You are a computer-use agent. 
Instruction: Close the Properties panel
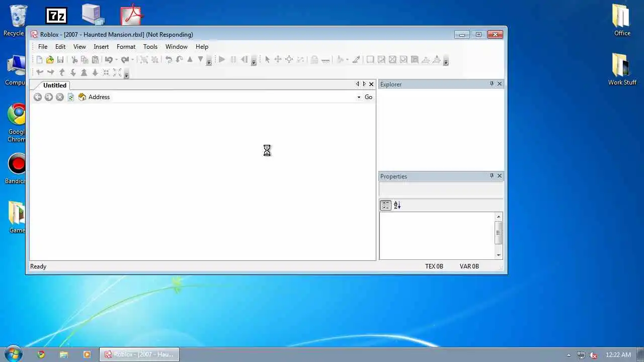[x=500, y=176]
